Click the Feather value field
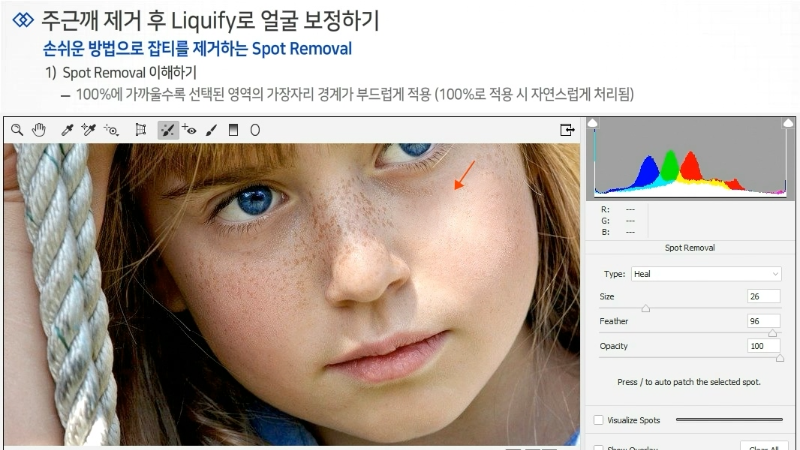 point(764,321)
